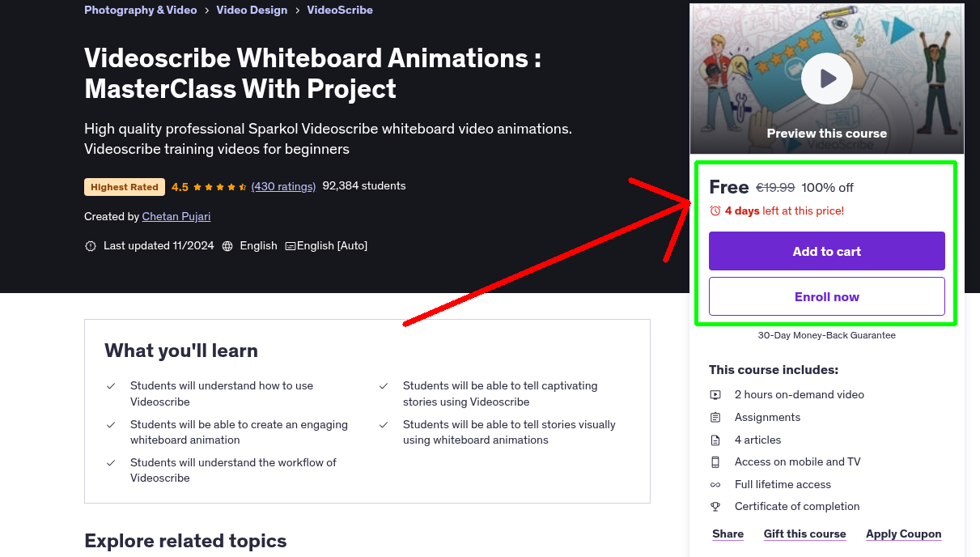Click the chevron after Video Design

[298, 11]
